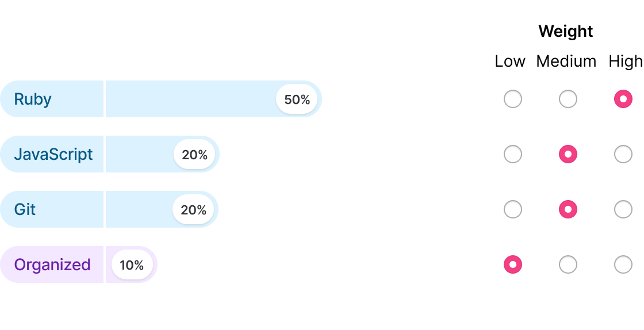Viewport: 644px width, 330px height.
Task: Select High weight for Ruby
Action: click(623, 99)
